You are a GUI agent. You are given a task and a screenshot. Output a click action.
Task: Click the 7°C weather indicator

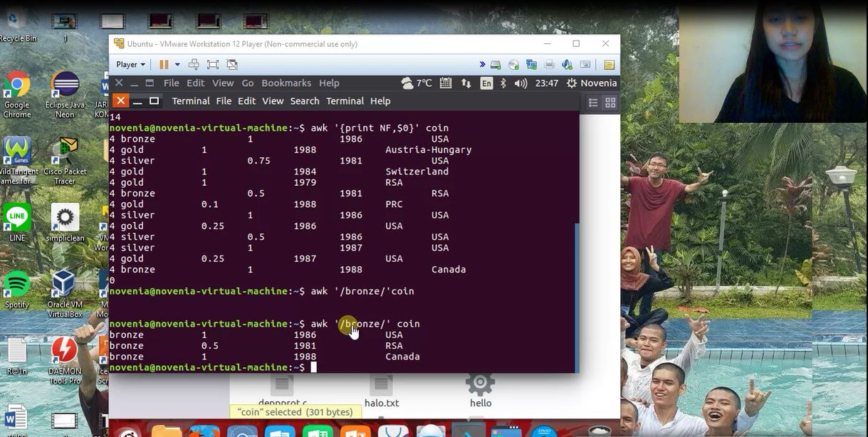(x=417, y=83)
